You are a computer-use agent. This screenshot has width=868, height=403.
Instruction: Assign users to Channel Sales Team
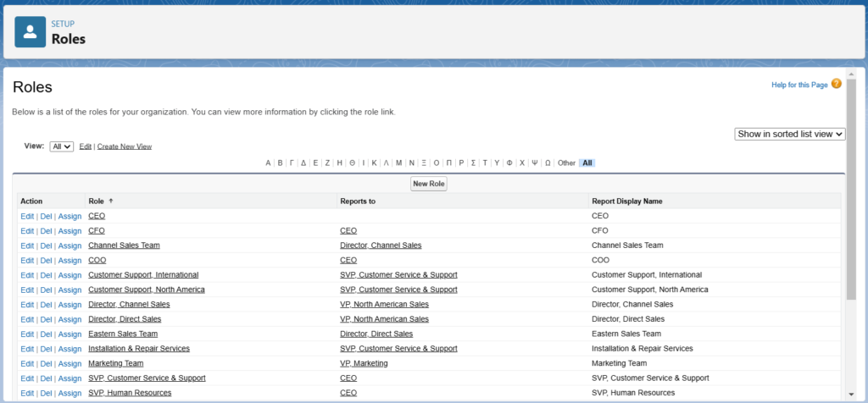click(70, 246)
